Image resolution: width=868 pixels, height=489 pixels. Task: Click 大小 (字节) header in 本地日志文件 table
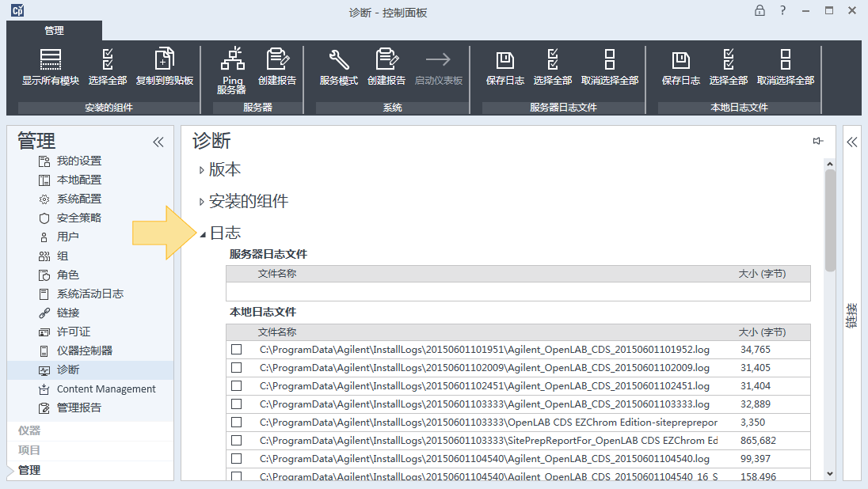(762, 332)
